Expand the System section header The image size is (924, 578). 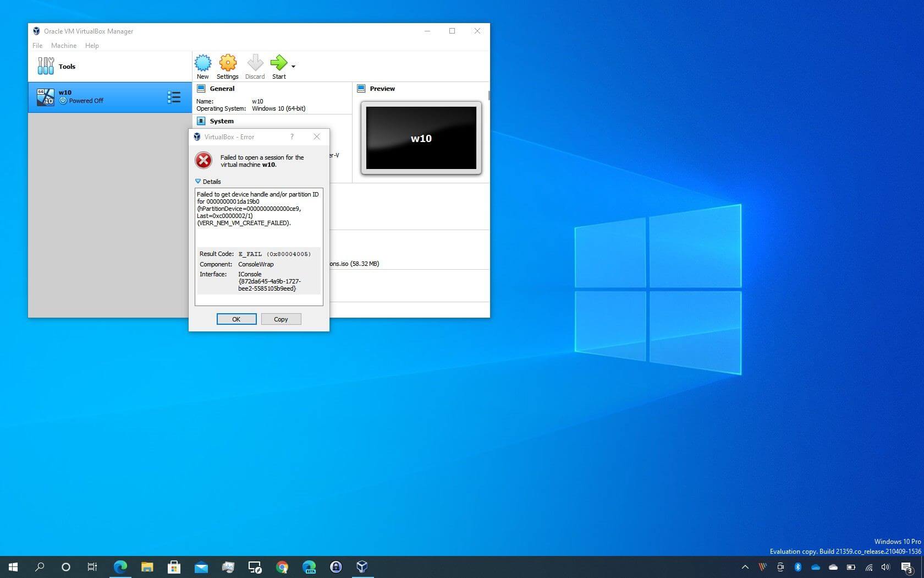click(222, 121)
